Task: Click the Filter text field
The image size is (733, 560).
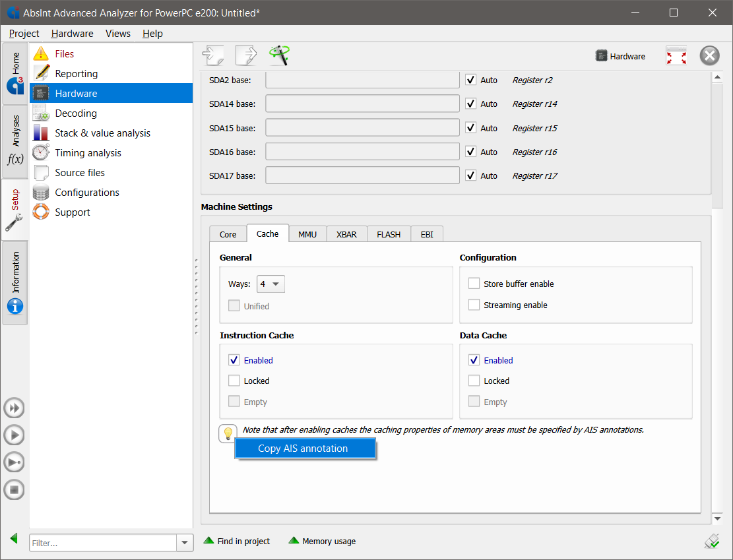Action: [x=103, y=543]
